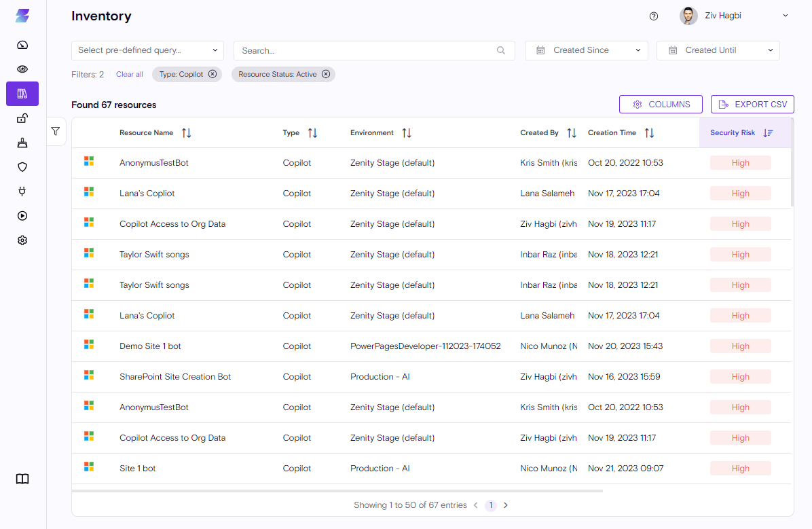Open the Demo Site 1 bot resource
812x529 pixels.
click(150, 346)
